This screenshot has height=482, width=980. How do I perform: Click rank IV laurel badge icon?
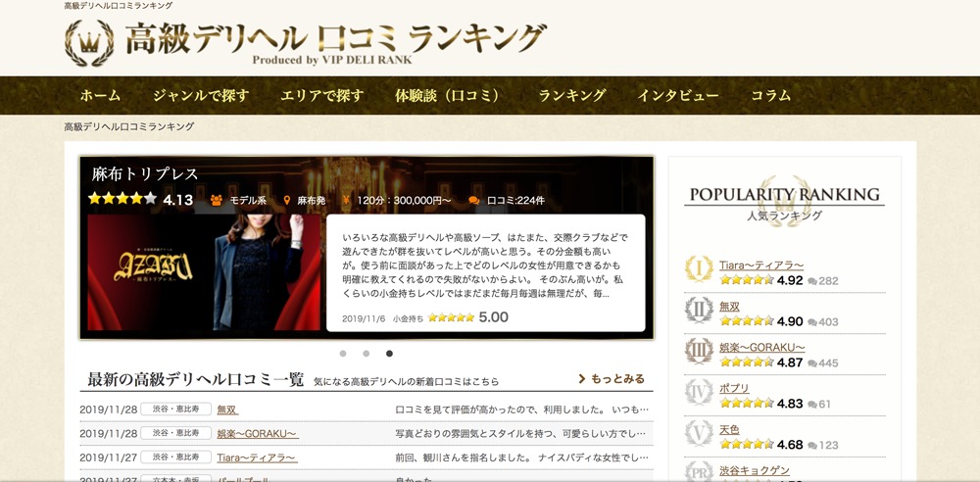(x=699, y=392)
